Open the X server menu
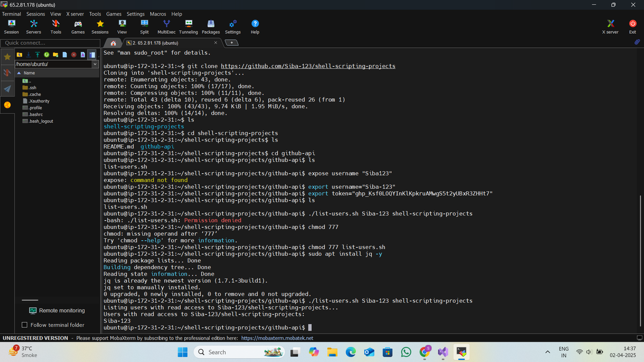The width and height of the screenshot is (644, 362). point(75,14)
